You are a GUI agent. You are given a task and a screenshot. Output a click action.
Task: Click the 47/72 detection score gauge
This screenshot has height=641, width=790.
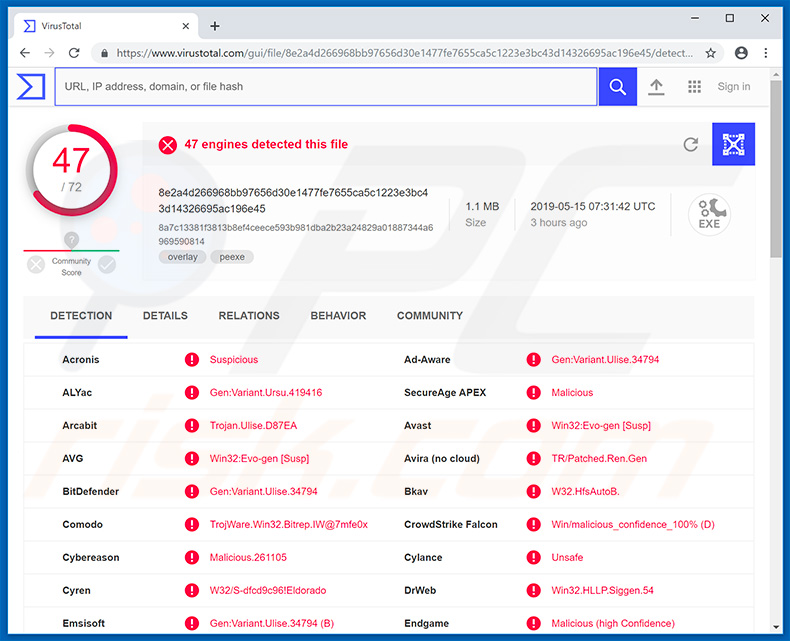72,170
